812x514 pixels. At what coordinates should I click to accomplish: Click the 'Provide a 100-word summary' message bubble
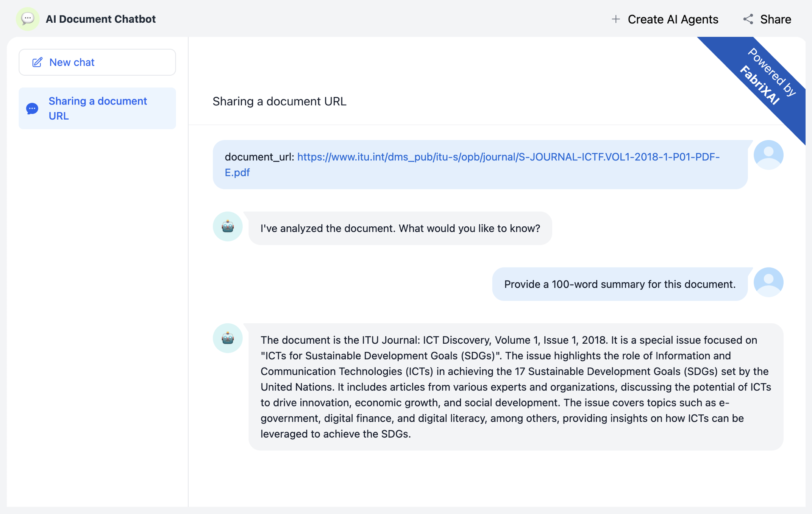619,284
